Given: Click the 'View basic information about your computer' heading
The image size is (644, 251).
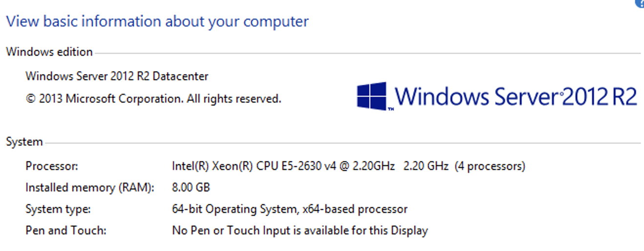Looking at the screenshot, I should click(x=157, y=22).
